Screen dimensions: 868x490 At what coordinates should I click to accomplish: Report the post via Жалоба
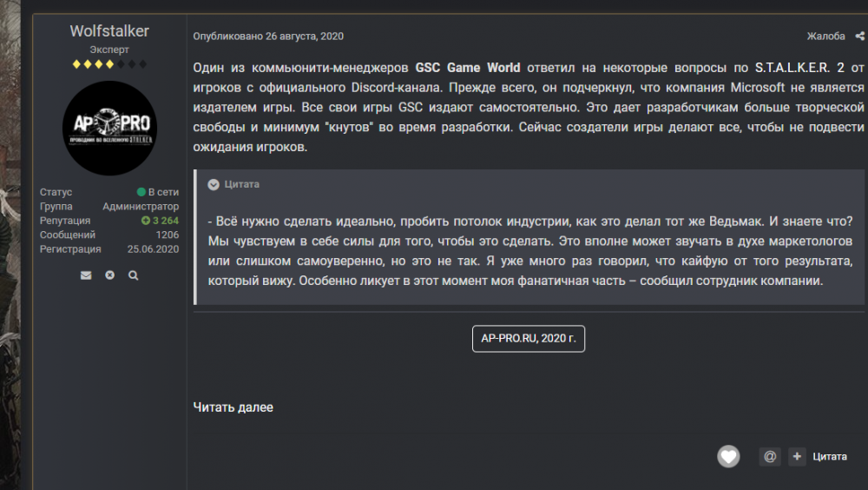[825, 36]
